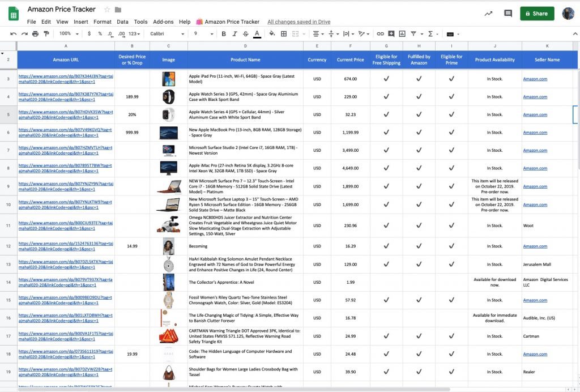
Task: Open the Format menu
Action: point(103,22)
